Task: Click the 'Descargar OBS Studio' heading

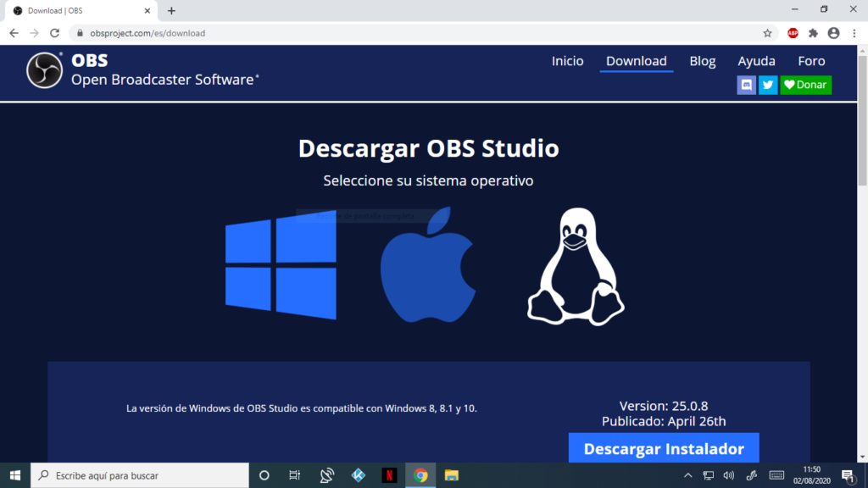Action: [428, 148]
